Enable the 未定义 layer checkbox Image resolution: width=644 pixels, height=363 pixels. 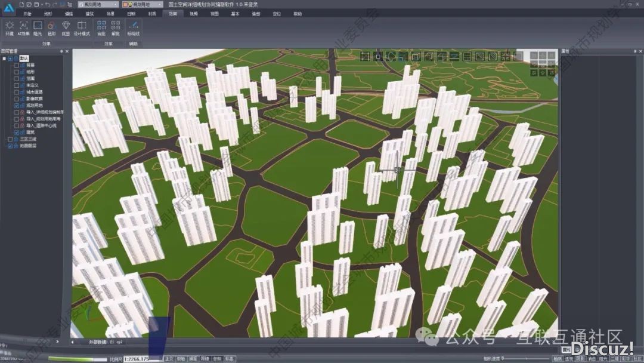click(x=17, y=85)
